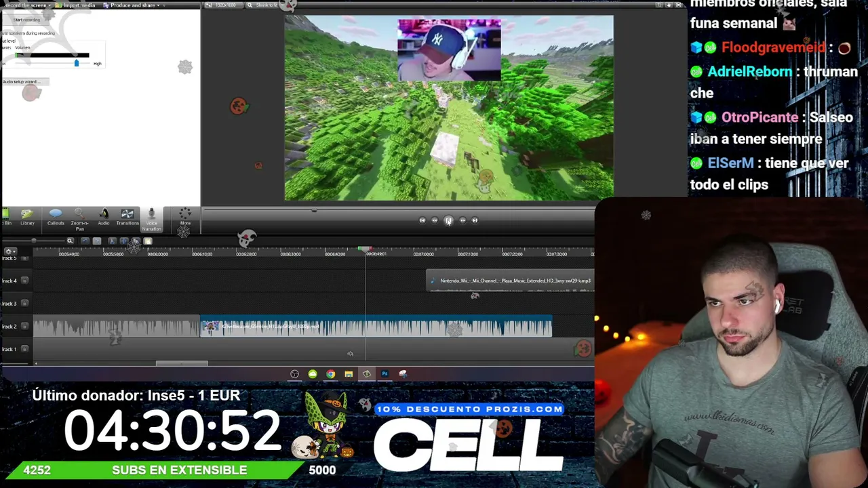Open the Library tab
Image resolution: width=868 pixels, height=488 pixels.
(x=27, y=218)
